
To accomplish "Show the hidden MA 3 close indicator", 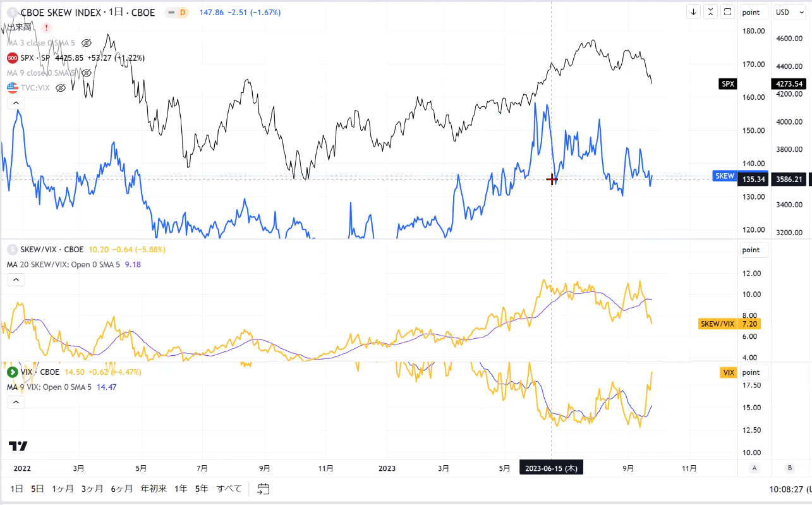I will 87,43.
